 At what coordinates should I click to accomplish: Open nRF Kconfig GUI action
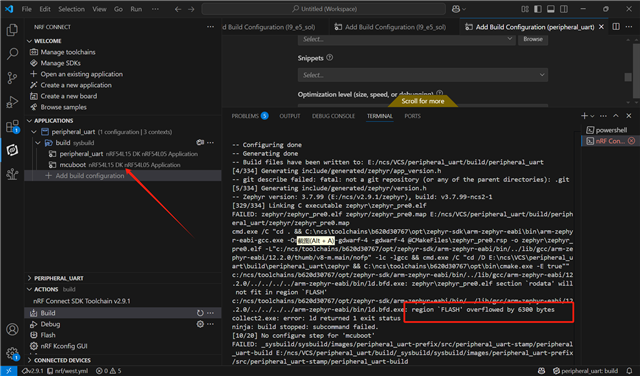coord(64,346)
